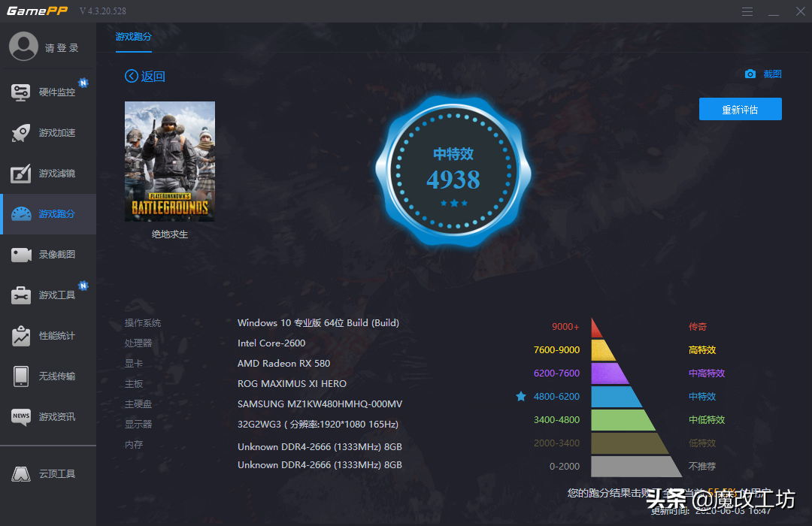Click the 返回 back arrow
The height and width of the screenshot is (526, 812).
[132, 76]
